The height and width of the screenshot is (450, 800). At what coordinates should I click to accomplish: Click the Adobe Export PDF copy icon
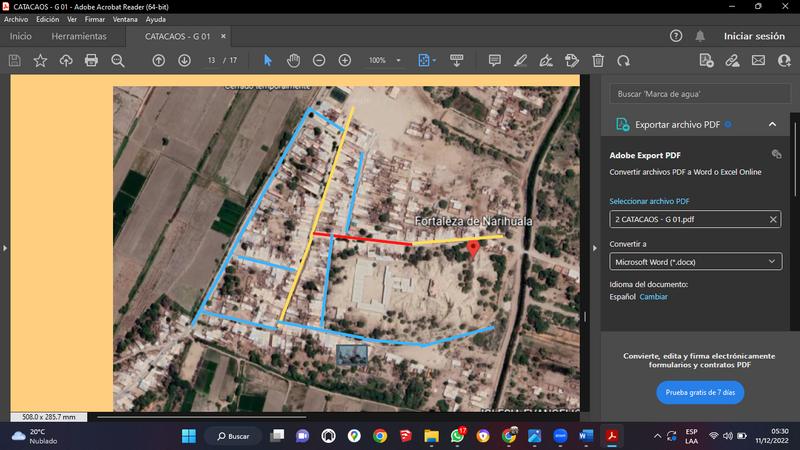776,154
